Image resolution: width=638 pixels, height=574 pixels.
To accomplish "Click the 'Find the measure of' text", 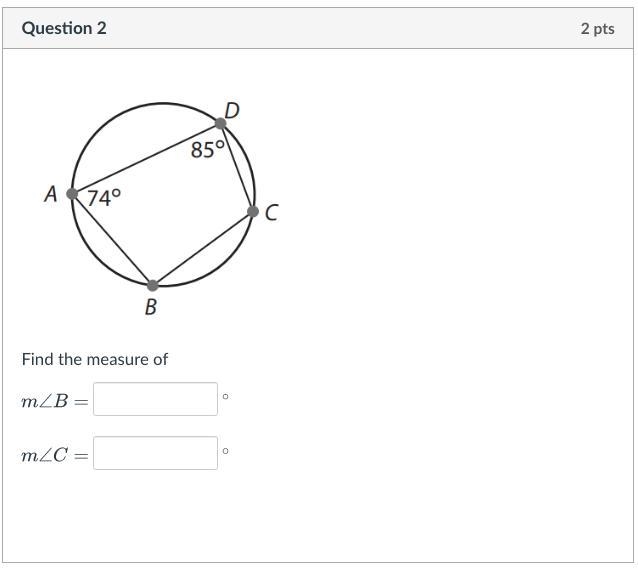I will click(x=95, y=359).
